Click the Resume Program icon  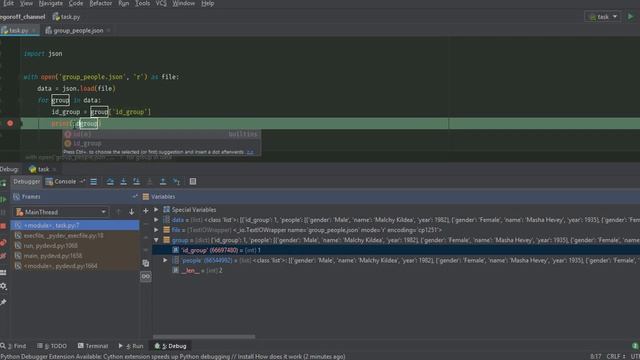pyautogui.click(x=3, y=200)
